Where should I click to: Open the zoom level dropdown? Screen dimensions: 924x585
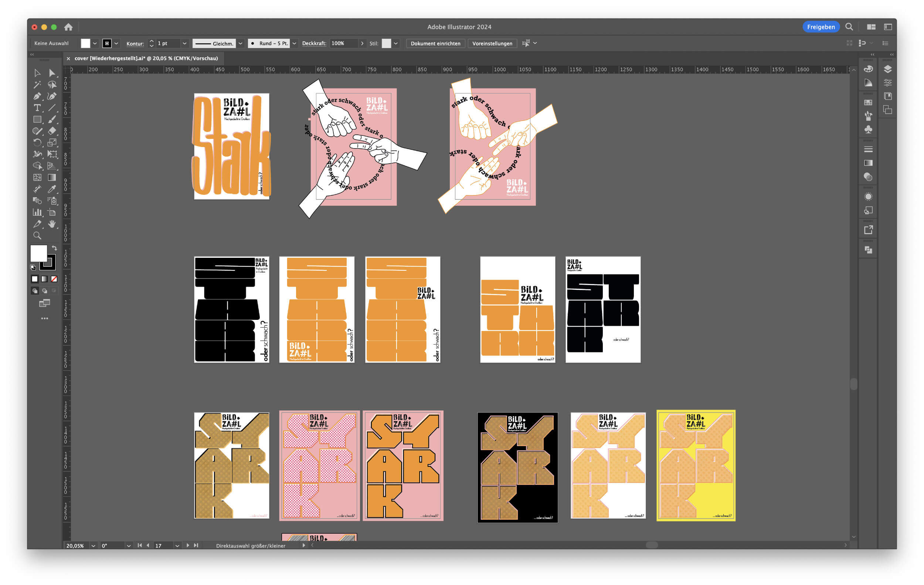93,545
